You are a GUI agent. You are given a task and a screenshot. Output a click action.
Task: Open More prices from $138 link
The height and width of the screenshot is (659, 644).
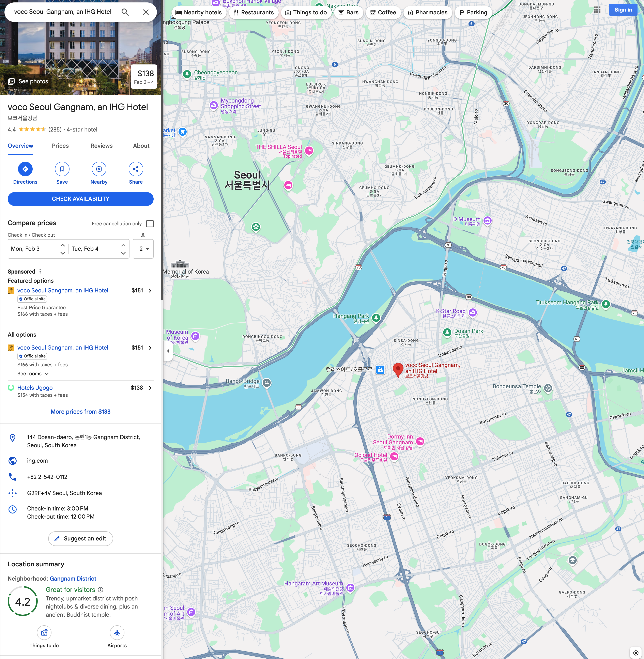(80, 412)
